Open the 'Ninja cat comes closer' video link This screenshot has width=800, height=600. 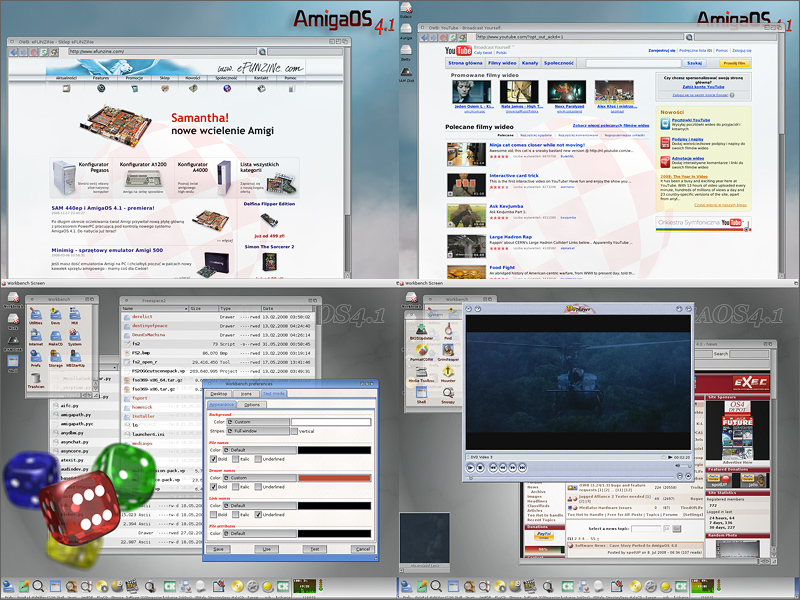[x=537, y=145]
